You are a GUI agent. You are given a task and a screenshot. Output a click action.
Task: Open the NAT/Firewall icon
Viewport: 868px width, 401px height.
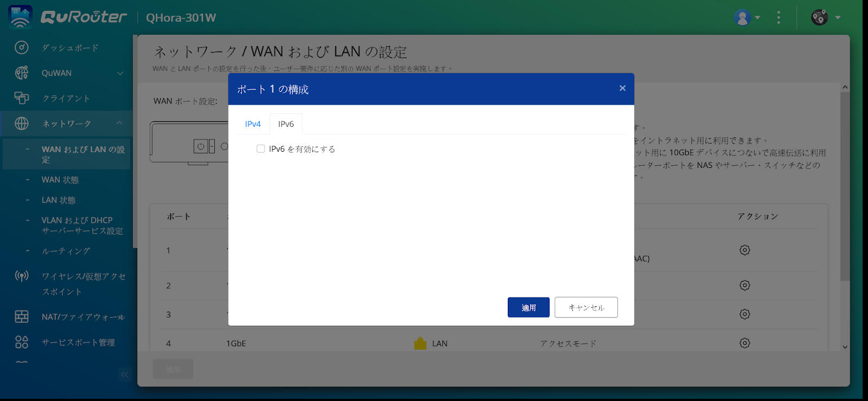[x=21, y=316]
